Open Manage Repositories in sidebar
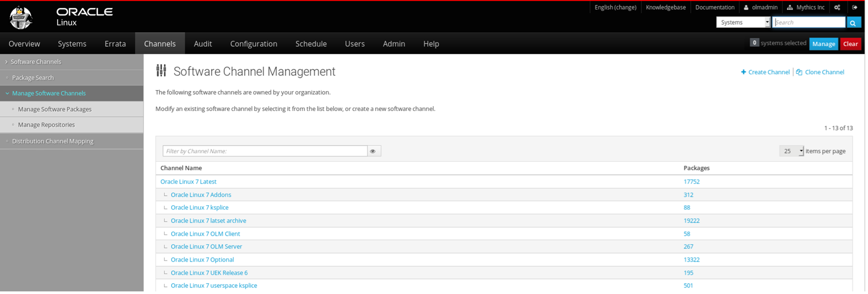868x294 pixels. [47, 125]
